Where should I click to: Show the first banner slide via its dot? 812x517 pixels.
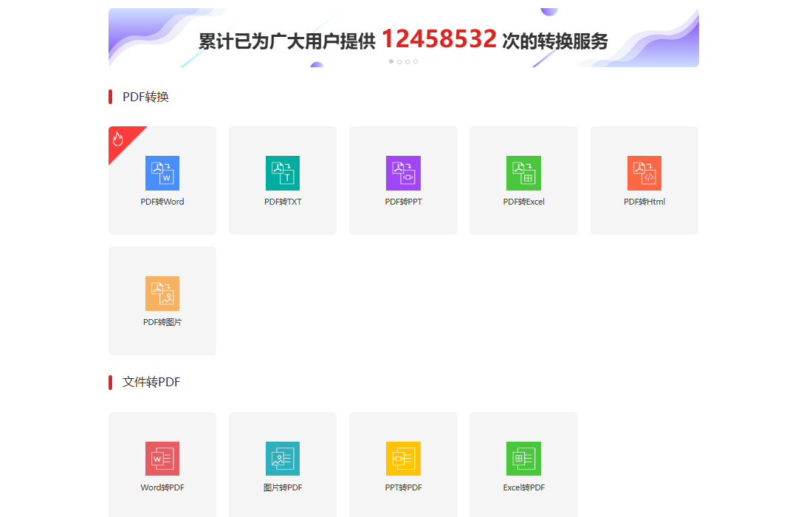[391, 61]
